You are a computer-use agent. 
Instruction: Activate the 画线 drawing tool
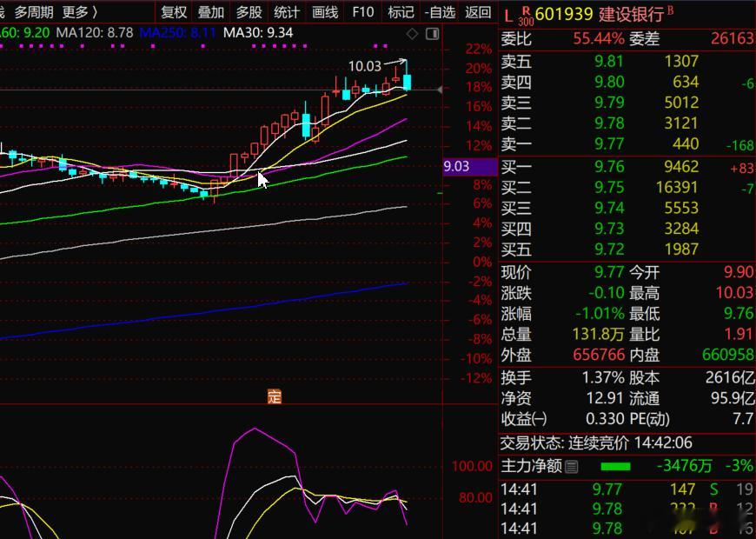click(x=325, y=12)
